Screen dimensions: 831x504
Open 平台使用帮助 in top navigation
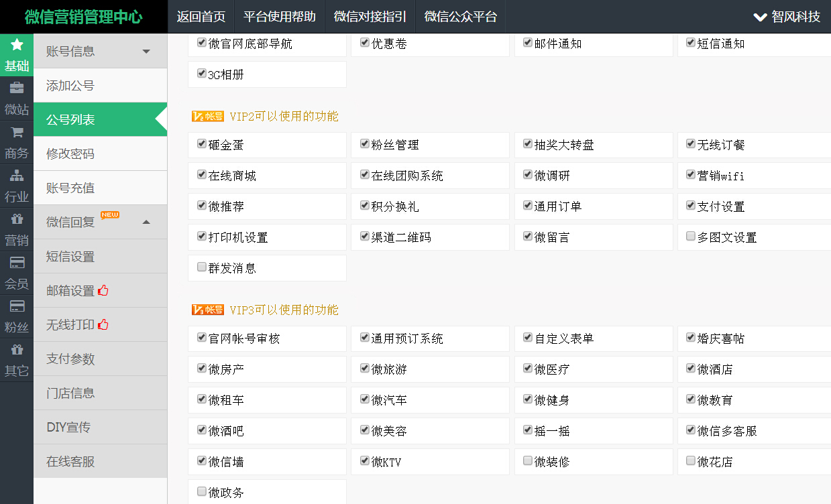point(279,17)
